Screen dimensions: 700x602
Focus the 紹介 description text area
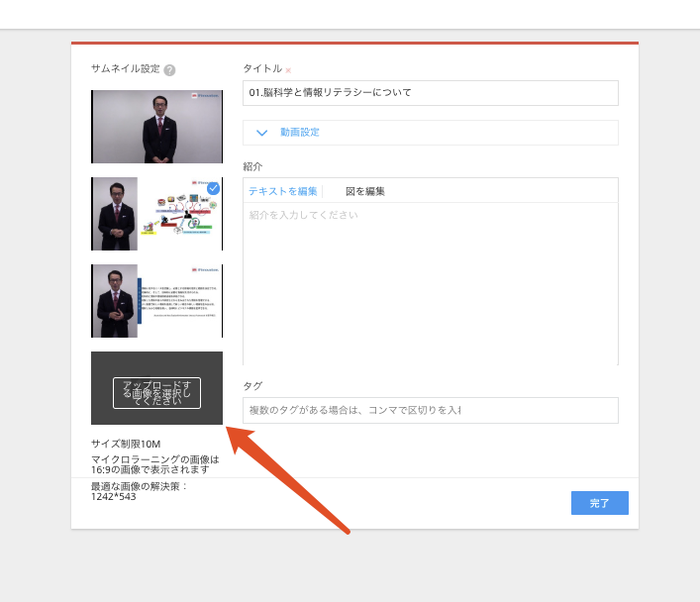(430, 284)
